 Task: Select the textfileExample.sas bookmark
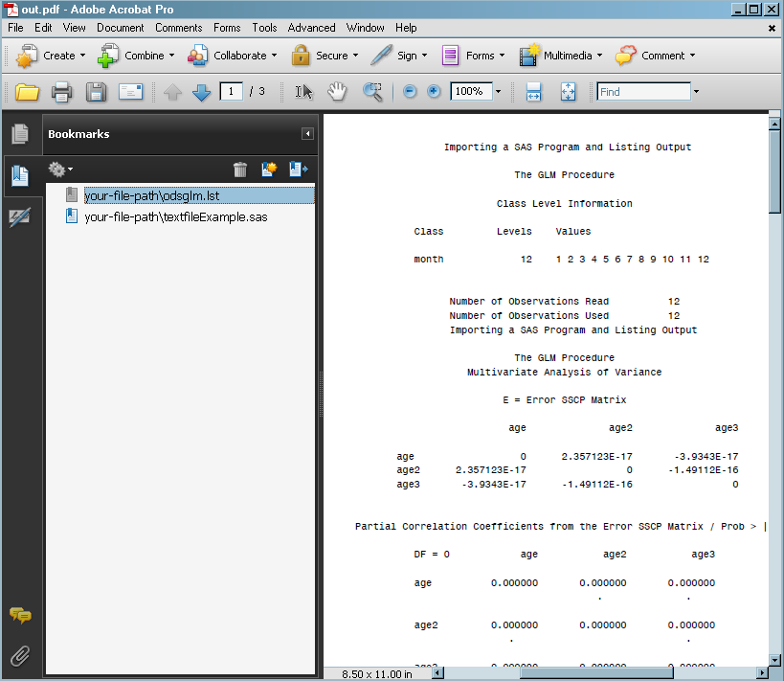click(x=175, y=216)
